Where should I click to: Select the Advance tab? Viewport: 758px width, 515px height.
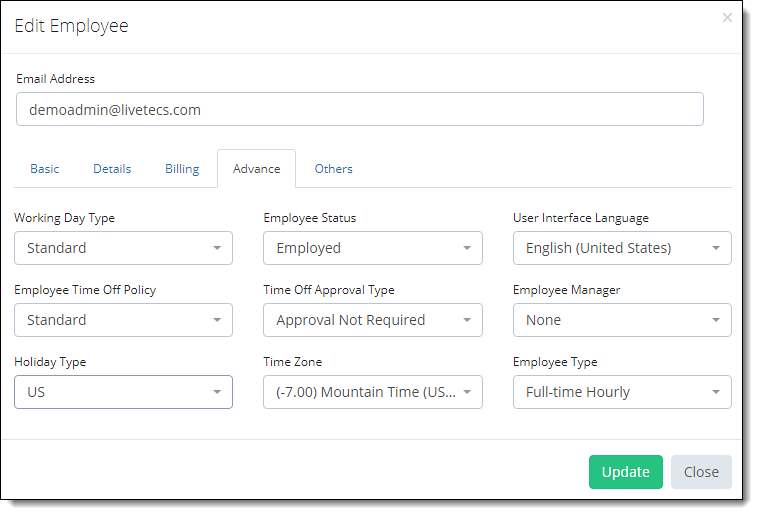pyautogui.click(x=257, y=169)
